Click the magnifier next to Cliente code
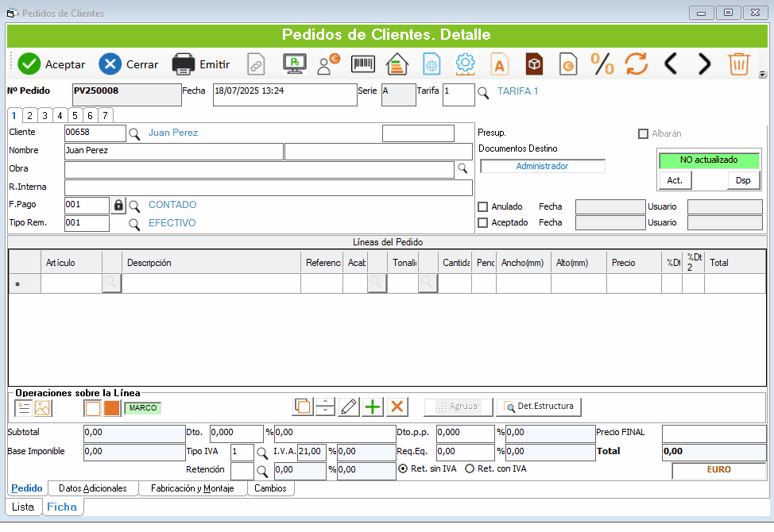Viewport: 774px width, 532px height. tap(134, 133)
